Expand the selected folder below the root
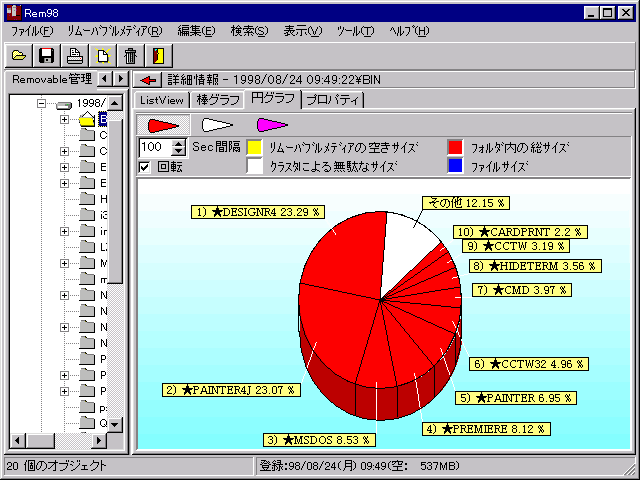The height and width of the screenshot is (480, 640). [x=65, y=120]
